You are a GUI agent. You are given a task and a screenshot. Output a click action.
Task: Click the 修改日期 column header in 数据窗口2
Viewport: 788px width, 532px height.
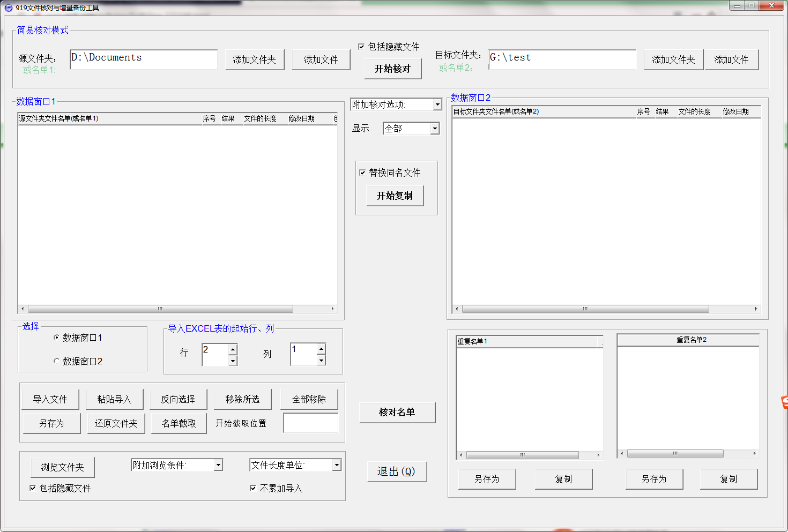tap(735, 111)
